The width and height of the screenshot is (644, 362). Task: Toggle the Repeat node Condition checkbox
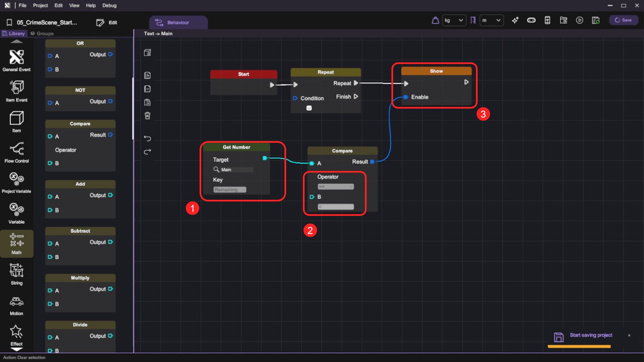tap(309, 108)
